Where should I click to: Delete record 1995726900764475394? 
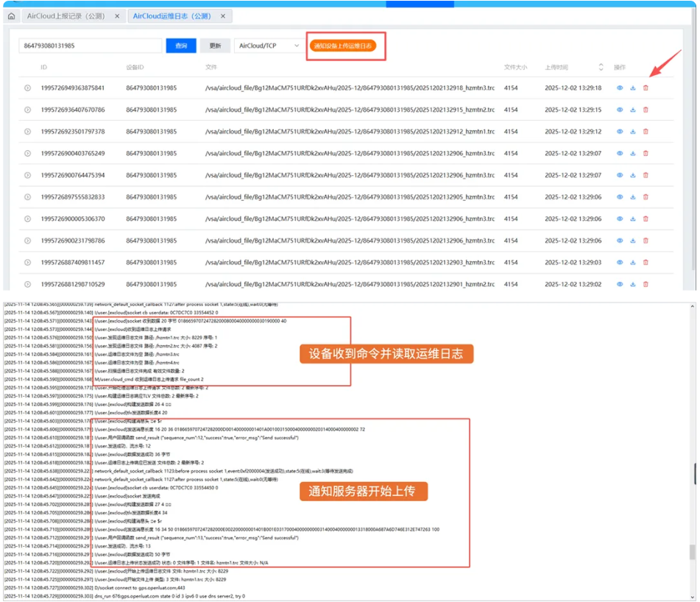646,175
